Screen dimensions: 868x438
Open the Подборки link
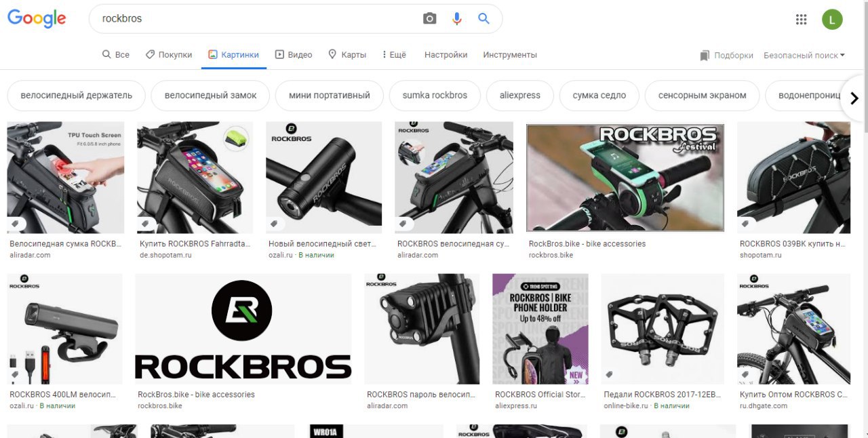[734, 56]
